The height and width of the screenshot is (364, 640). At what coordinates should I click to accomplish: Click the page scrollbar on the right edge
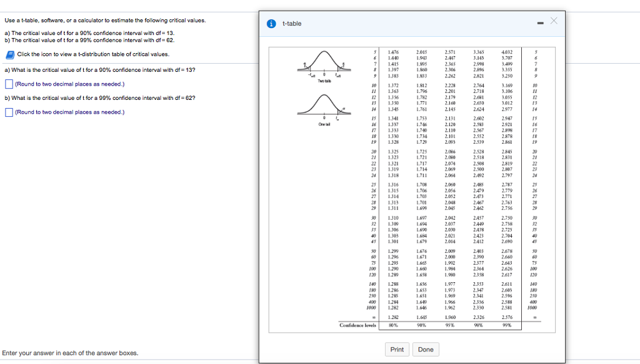pos(637,181)
